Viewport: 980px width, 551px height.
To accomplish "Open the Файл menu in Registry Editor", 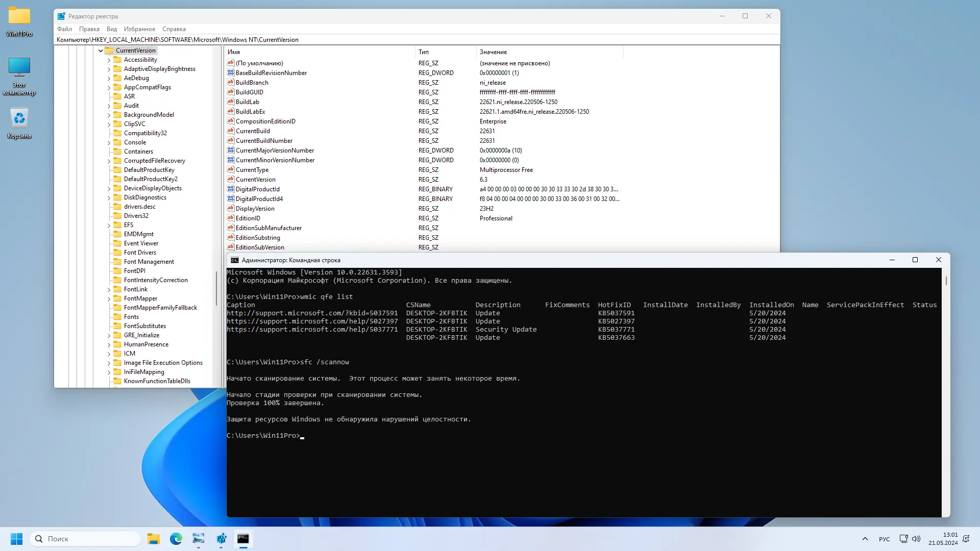I will pyautogui.click(x=64, y=29).
